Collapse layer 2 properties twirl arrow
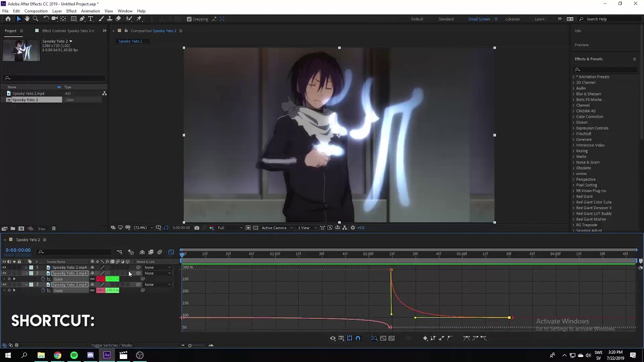644x362 pixels. 27,273
